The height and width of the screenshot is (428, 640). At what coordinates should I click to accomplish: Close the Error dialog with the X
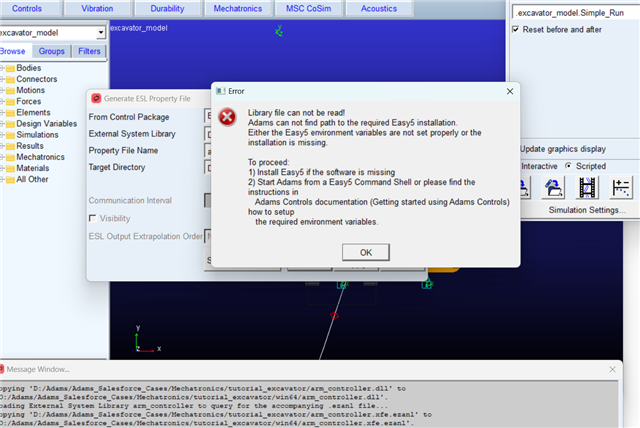[510, 91]
